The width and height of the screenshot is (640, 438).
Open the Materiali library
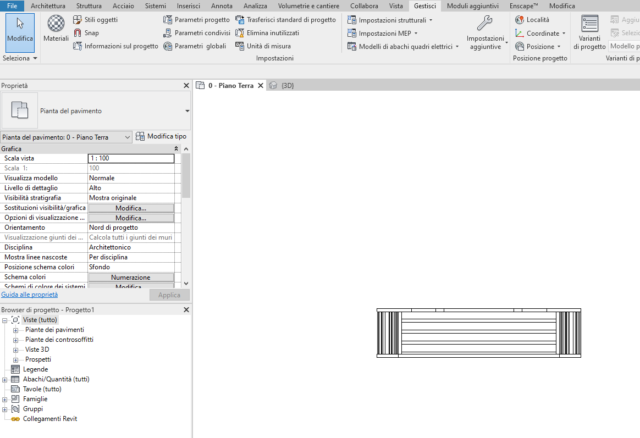(56, 29)
